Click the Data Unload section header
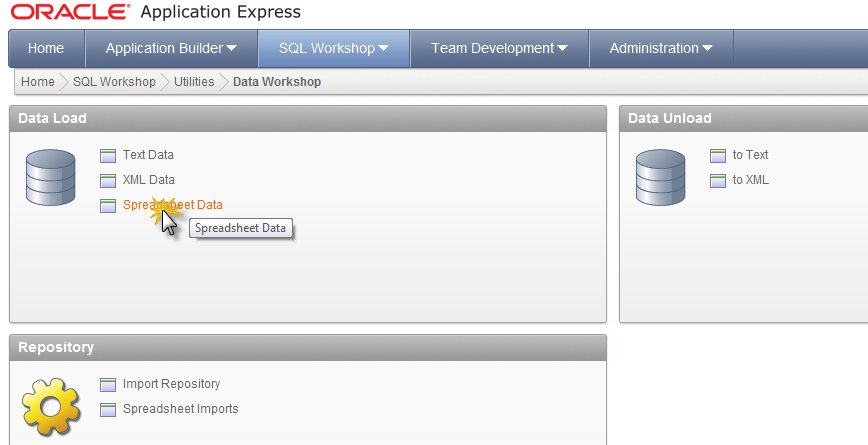Image resolution: width=868 pixels, height=445 pixels. tap(744, 118)
